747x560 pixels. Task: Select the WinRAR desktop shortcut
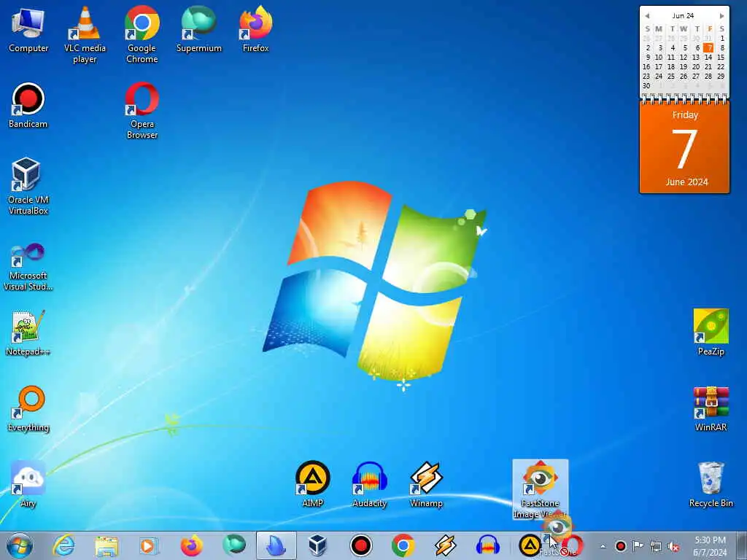pos(711,408)
